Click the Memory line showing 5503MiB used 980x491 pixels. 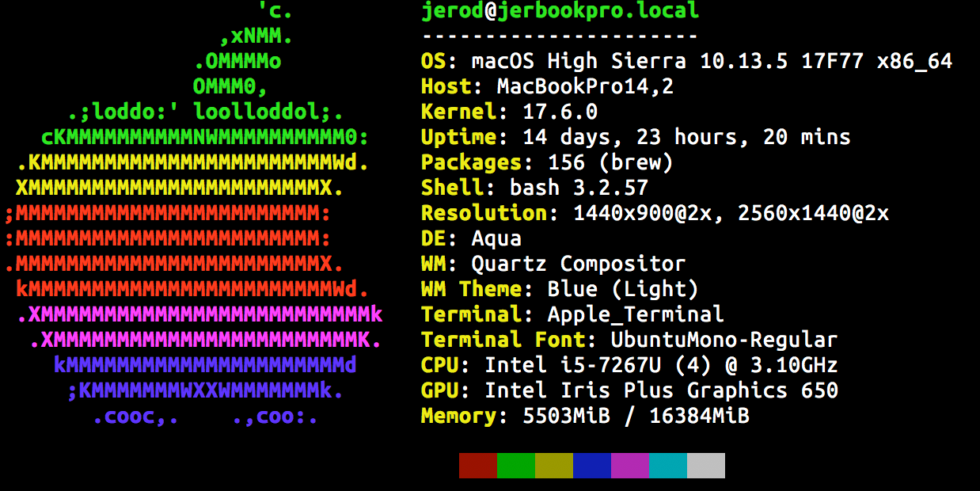(586, 415)
